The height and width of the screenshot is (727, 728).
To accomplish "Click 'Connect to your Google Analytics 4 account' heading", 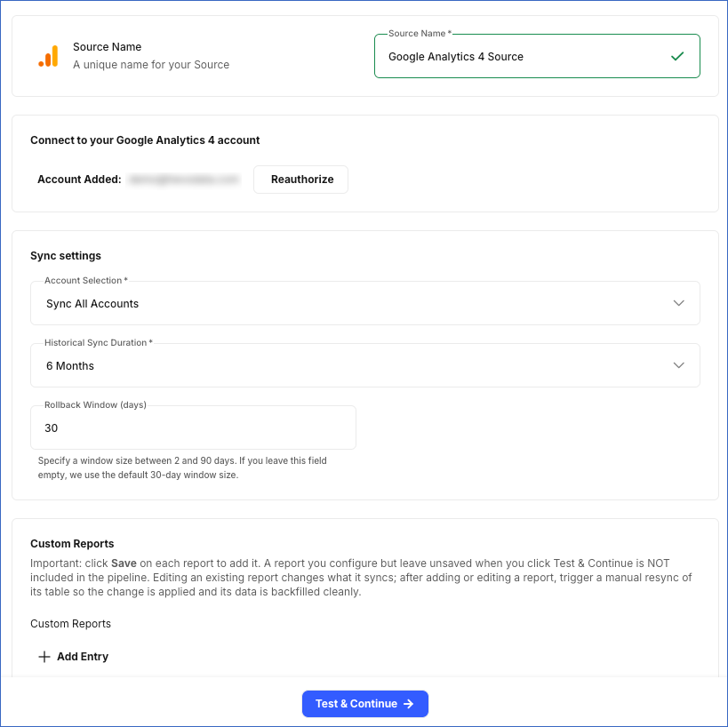I will click(145, 140).
